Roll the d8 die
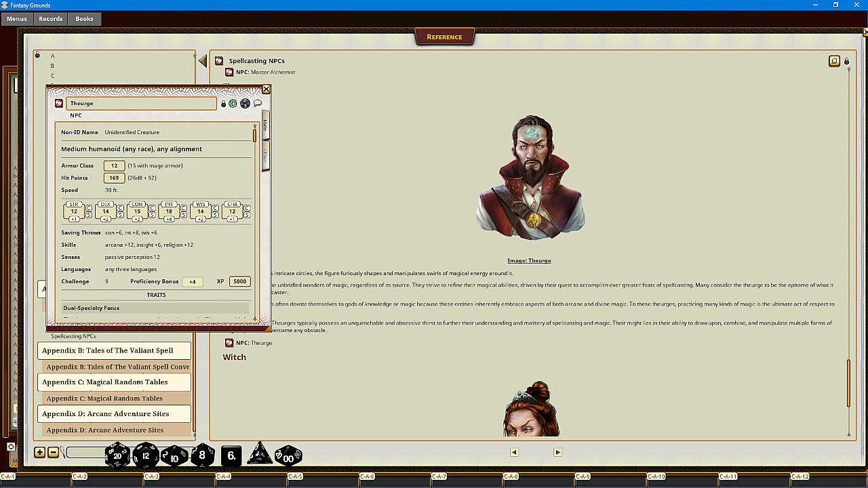Screen dimensions: 868x488 [x=202, y=455]
